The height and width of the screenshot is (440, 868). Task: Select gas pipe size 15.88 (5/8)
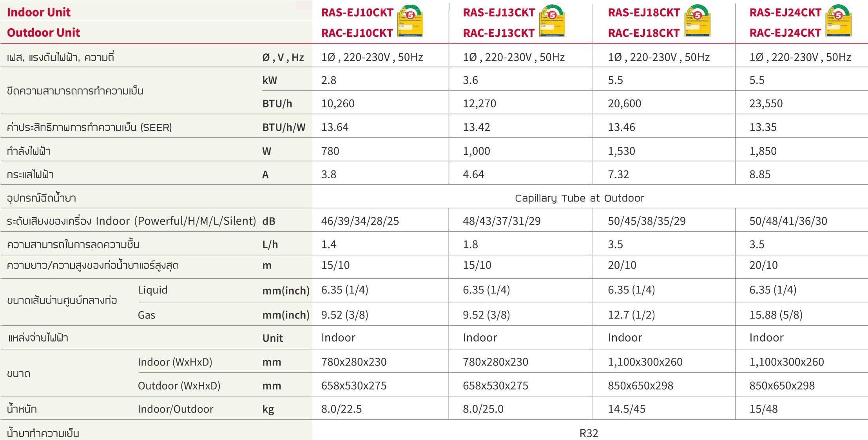776,315
